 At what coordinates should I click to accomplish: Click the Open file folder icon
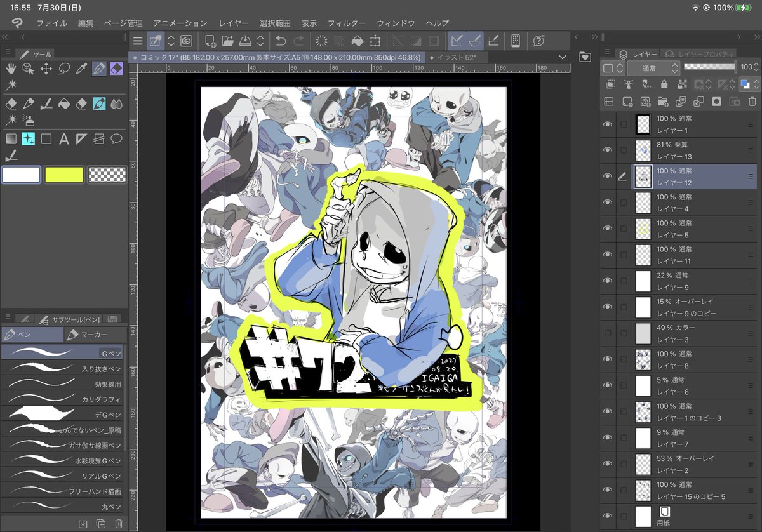click(x=229, y=41)
